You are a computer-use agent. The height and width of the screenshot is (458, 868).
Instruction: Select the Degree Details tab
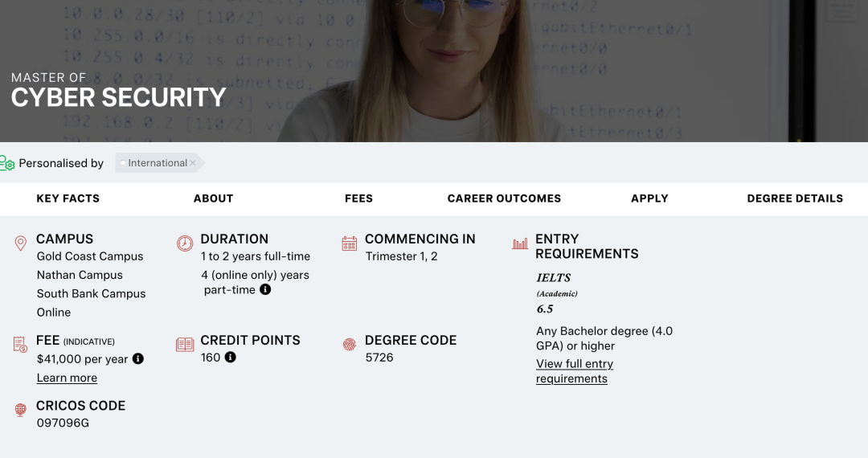tap(795, 198)
